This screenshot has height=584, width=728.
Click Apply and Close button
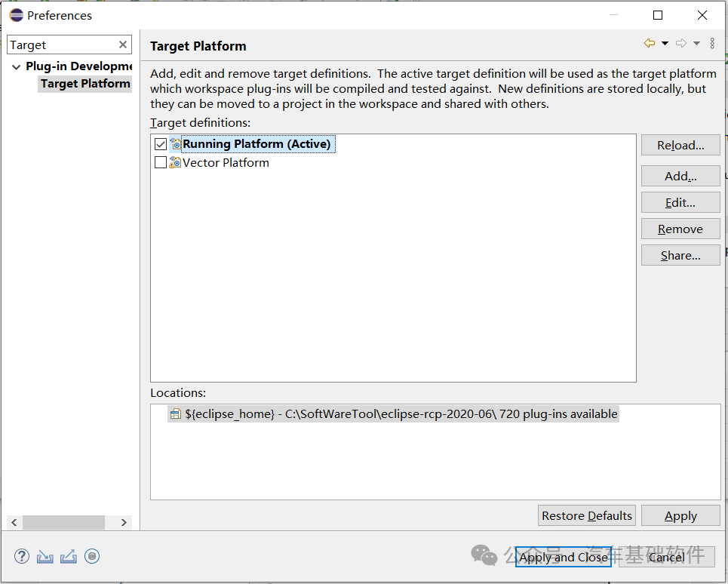pyautogui.click(x=564, y=557)
